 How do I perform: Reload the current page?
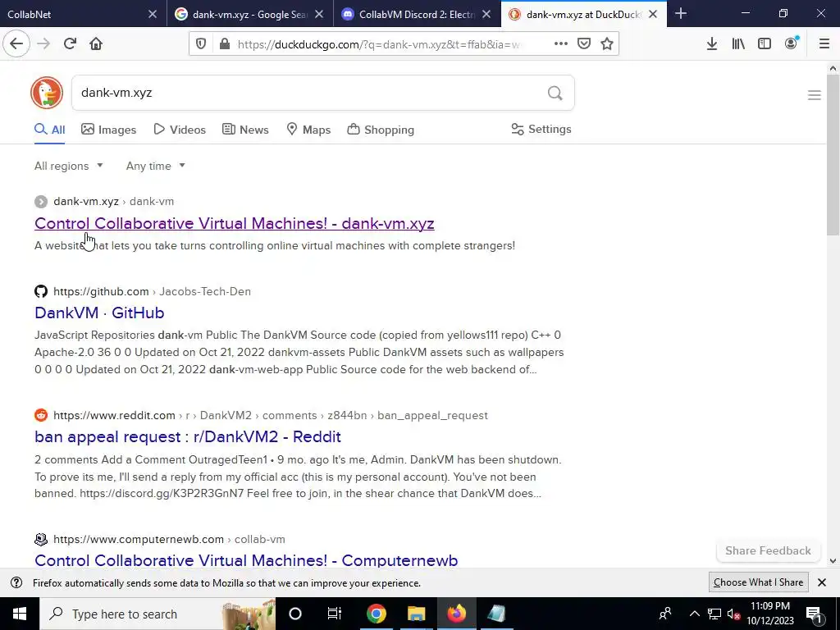point(70,44)
